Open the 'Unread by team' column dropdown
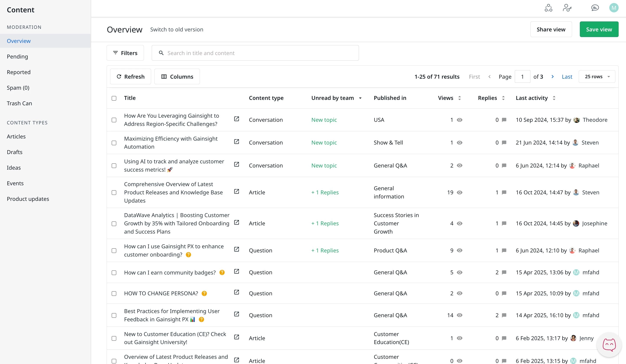Image resolution: width=626 pixels, height=364 pixels. [x=360, y=98]
